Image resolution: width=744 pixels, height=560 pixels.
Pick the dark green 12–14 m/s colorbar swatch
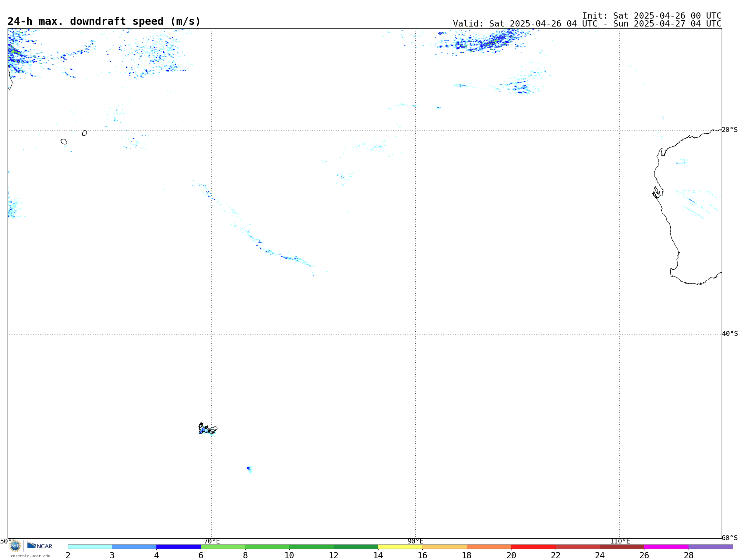pyautogui.click(x=356, y=547)
